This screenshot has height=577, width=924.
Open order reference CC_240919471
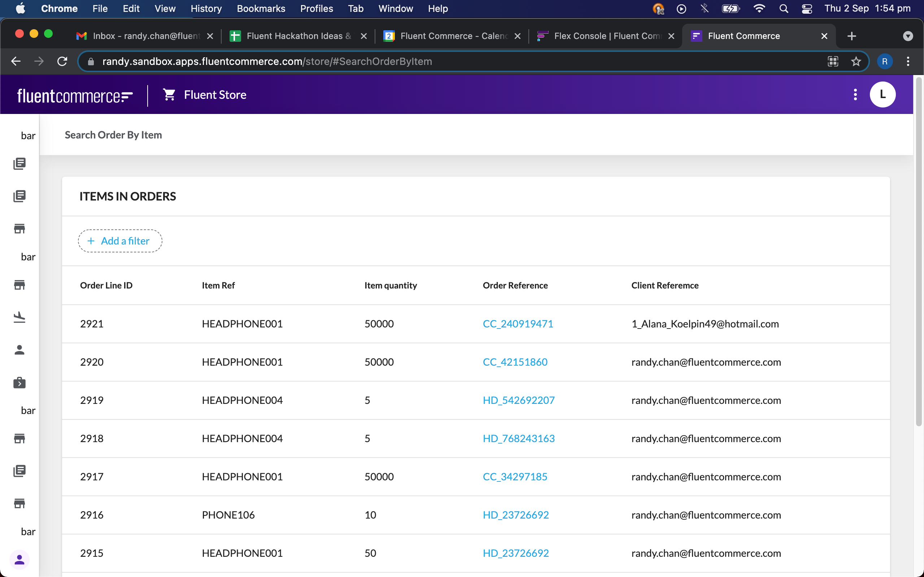pos(518,324)
